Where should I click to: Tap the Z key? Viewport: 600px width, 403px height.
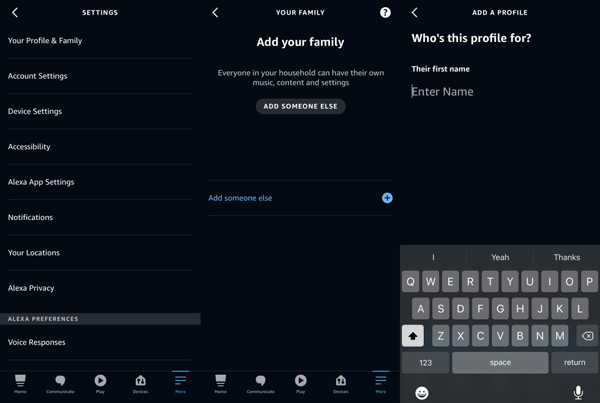[x=440, y=336]
